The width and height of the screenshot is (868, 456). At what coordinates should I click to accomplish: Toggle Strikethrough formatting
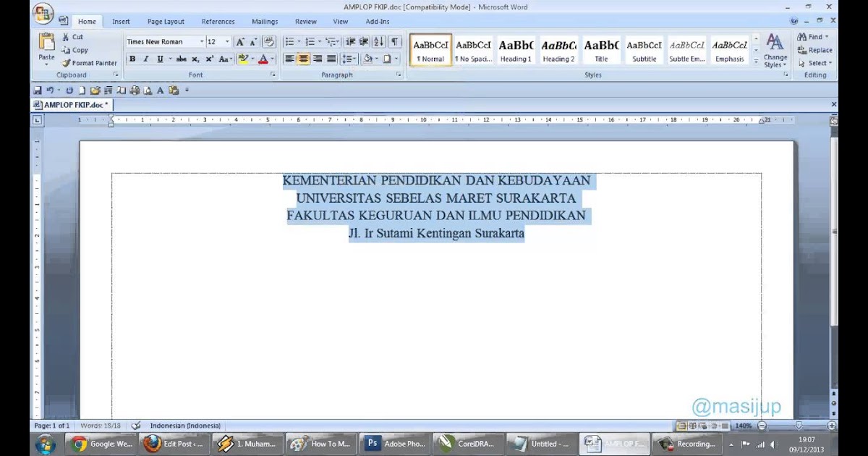(182, 59)
